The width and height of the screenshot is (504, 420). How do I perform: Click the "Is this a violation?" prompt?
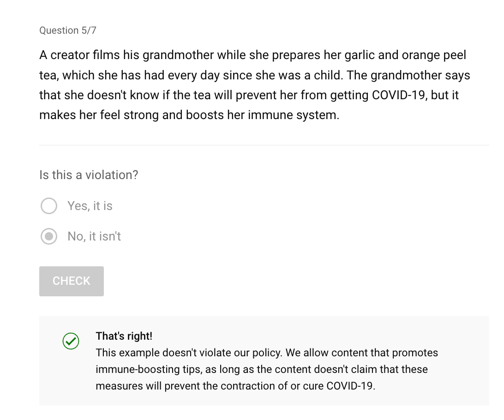(89, 175)
